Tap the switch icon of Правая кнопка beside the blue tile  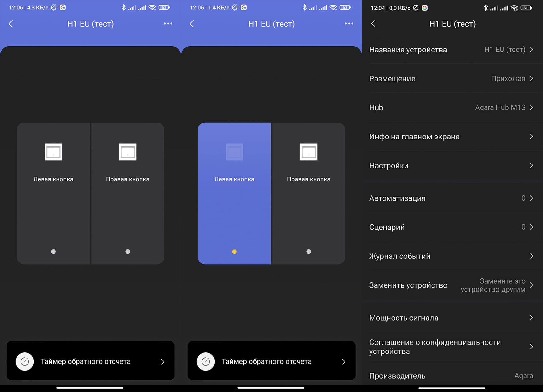pos(308,152)
